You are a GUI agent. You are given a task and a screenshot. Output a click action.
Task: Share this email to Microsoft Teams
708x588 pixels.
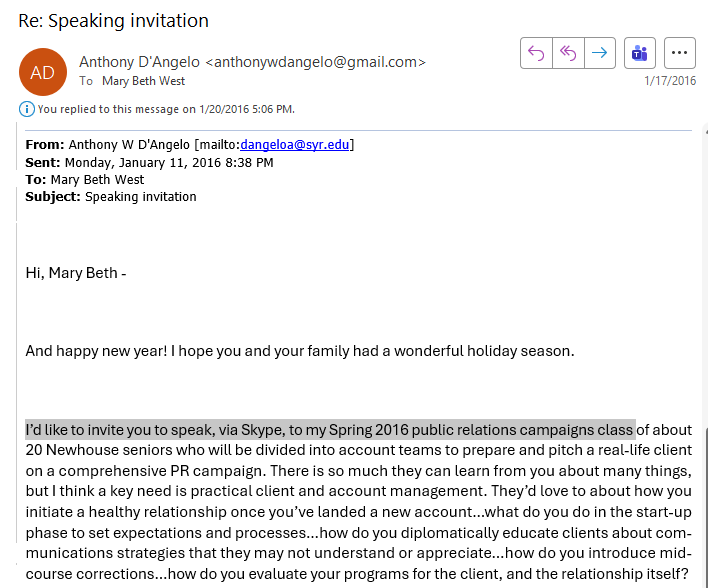(639, 53)
